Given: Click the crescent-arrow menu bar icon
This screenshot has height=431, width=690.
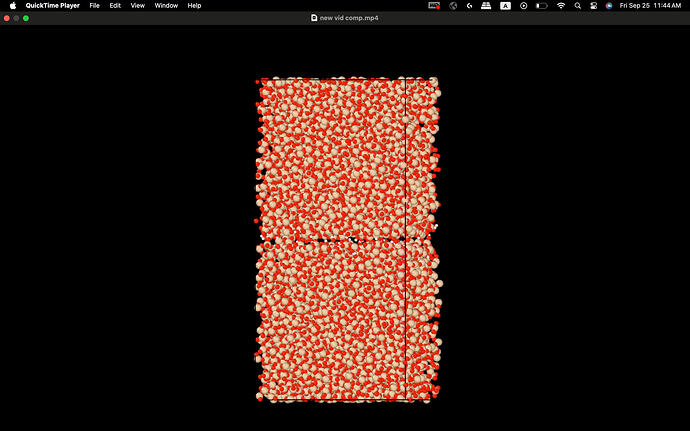Looking at the screenshot, I should pos(470,6).
